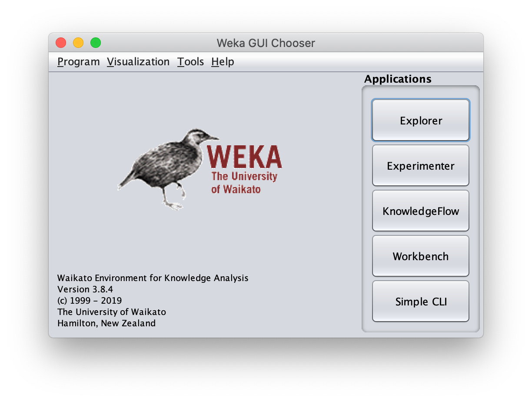Open the Program menu
This screenshot has height=402, width=532.
[x=78, y=62]
